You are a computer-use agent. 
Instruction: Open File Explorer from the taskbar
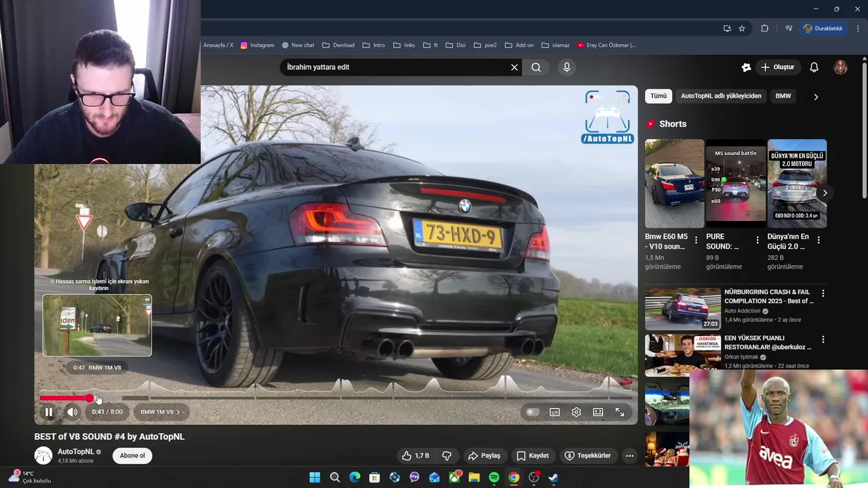tap(474, 477)
